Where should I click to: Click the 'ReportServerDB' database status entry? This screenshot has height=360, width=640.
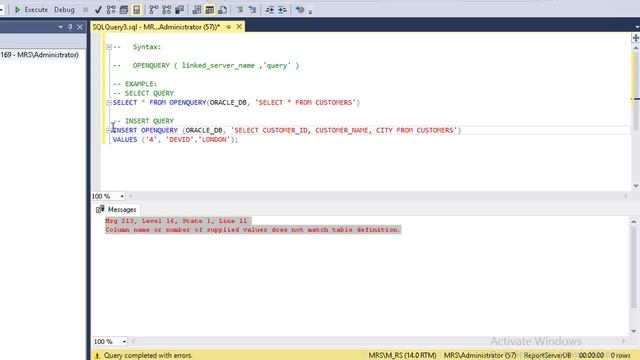(x=547, y=356)
